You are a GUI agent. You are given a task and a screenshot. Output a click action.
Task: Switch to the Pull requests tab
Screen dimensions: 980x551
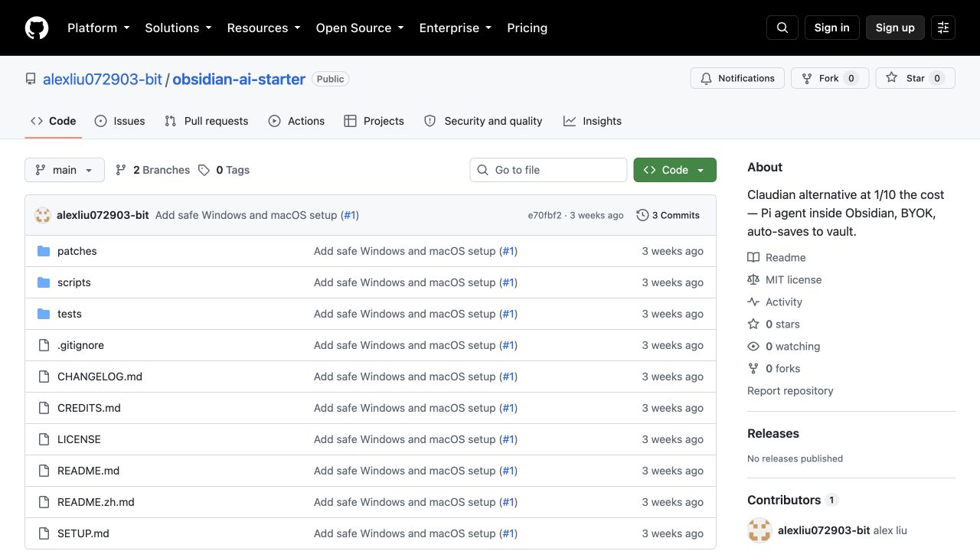tap(207, 121)
